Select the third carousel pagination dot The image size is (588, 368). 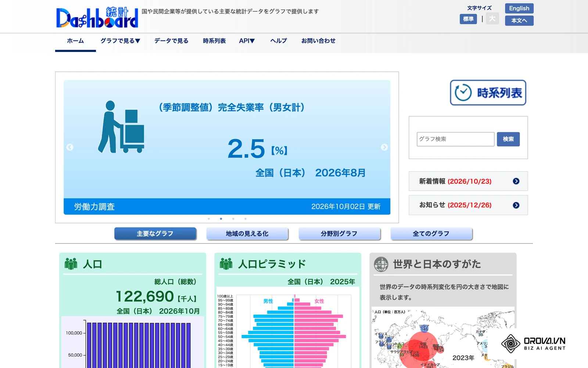[x=233, y=219]
